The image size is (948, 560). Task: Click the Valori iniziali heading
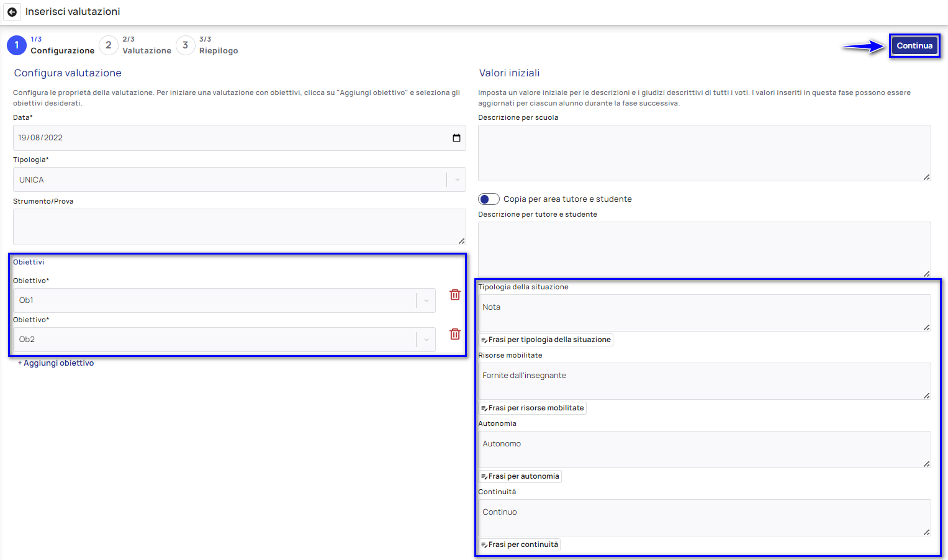click(x=509, y=73)
